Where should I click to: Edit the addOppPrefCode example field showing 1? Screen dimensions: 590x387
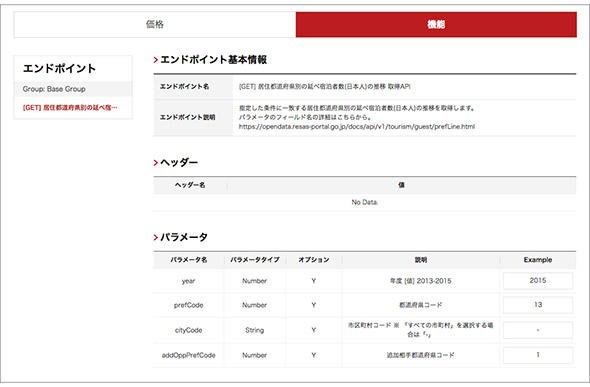click(538, 355)
